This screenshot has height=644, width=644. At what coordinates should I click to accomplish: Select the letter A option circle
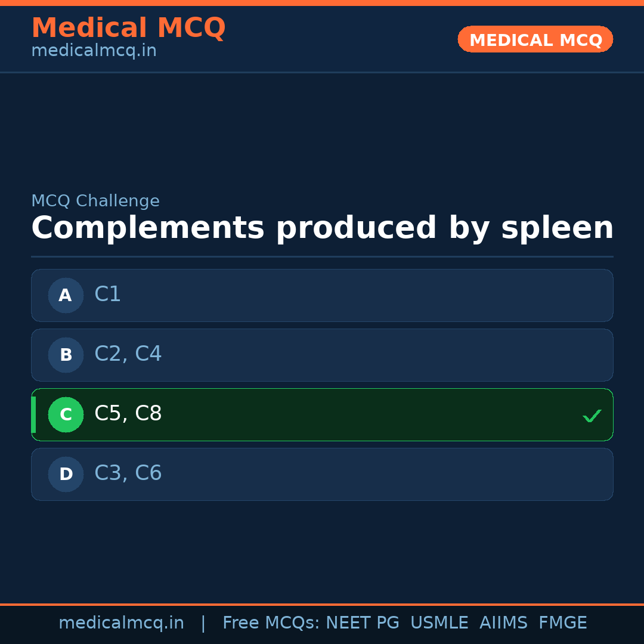point(66,295)
